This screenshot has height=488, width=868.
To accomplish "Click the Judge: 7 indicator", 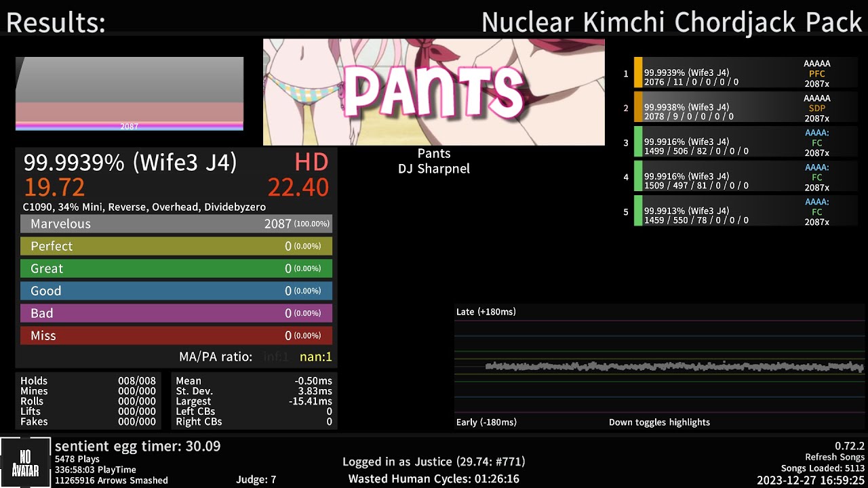I will coord(256,481).
